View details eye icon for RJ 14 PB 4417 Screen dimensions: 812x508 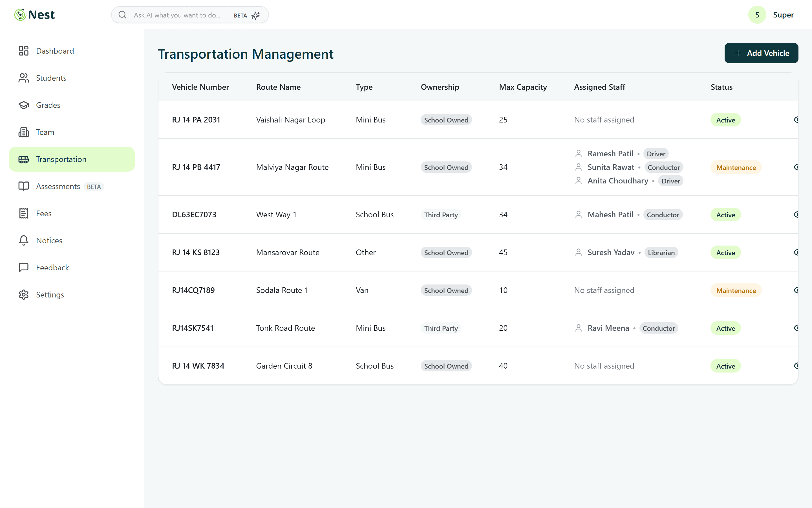pyautogui.click(x=796, y=167)
